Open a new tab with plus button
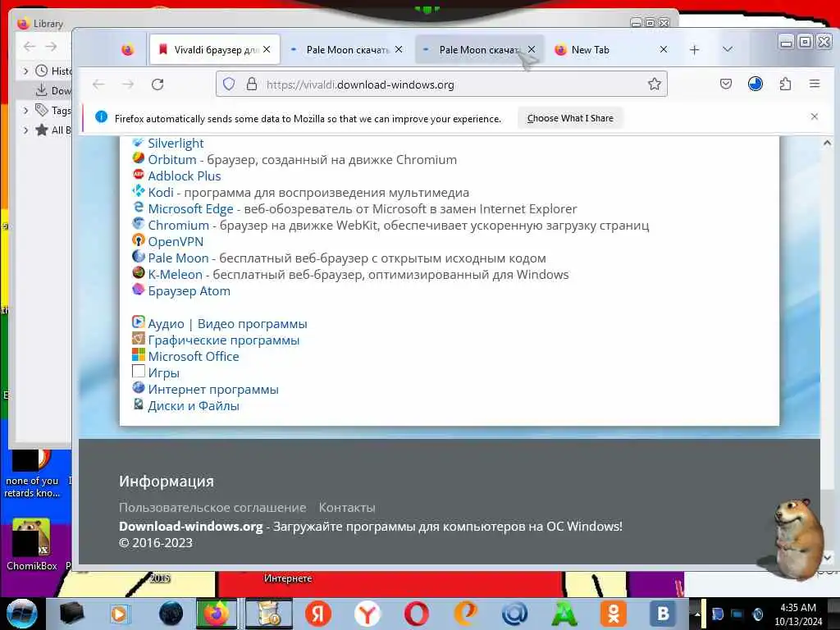The image size is (840, 630). (694, 50)
